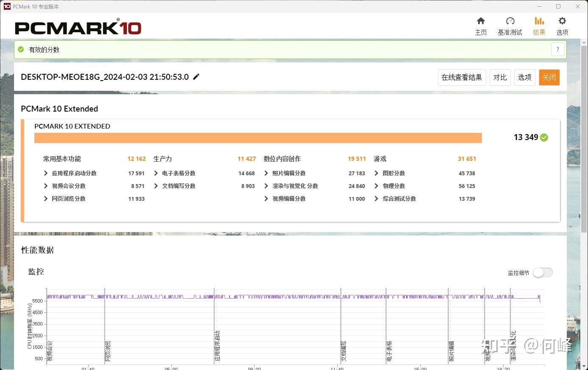Click the green valid score checkmark icon
The image size is (588, 370).
21,49
